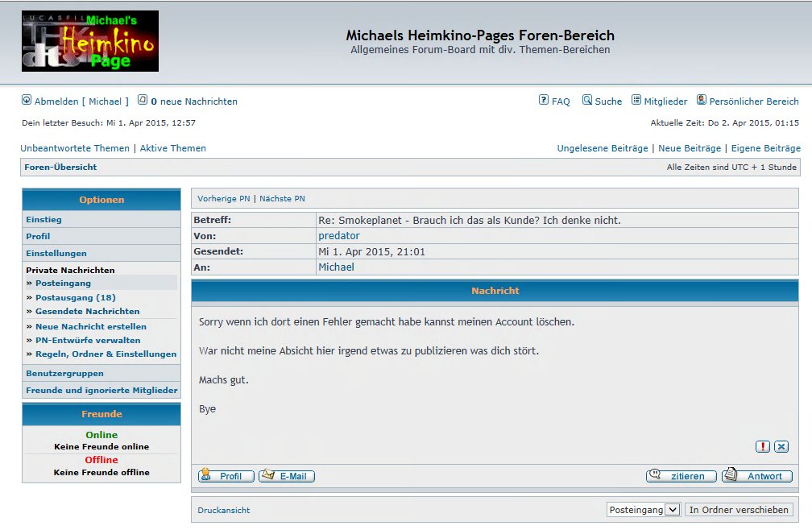
Task: Click the Persönlicher Bereich icon
Action: click(702, 101)
